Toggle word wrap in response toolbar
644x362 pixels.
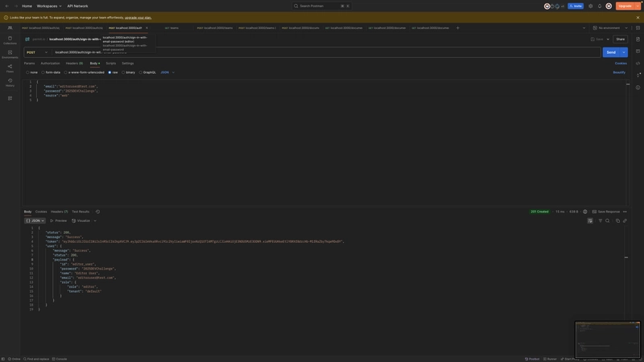click(590, 220)
